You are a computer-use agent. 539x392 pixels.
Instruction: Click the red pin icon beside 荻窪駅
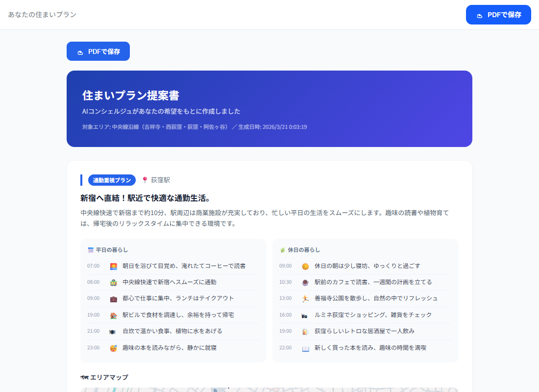click(145, 180)
